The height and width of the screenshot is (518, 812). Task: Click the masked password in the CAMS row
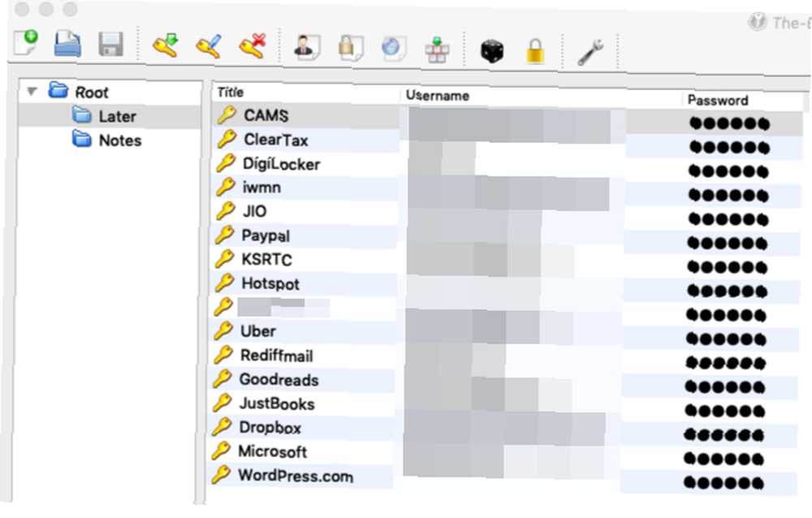[x=729, y=123]
